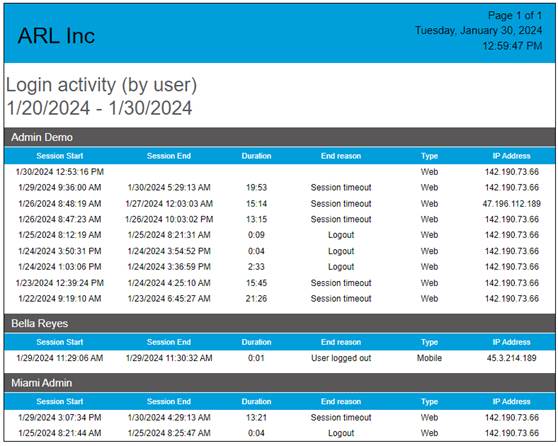This screenshot has height=446, width=558.
Task: Click Session End column header under Admin Demo
Action: point(169,156)
